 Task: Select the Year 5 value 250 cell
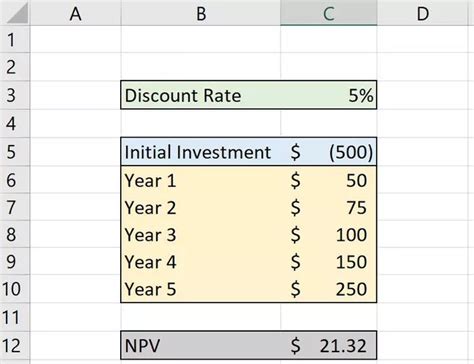point(329,289)
